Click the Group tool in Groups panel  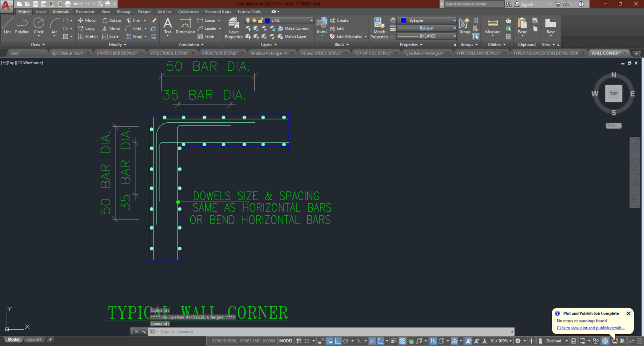464,26
